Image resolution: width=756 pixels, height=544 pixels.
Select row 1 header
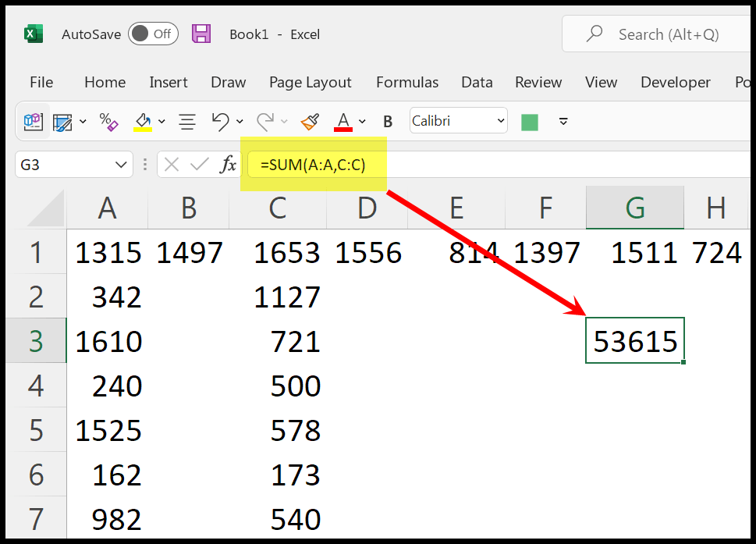pyautogui.click(x=36, y=252)
